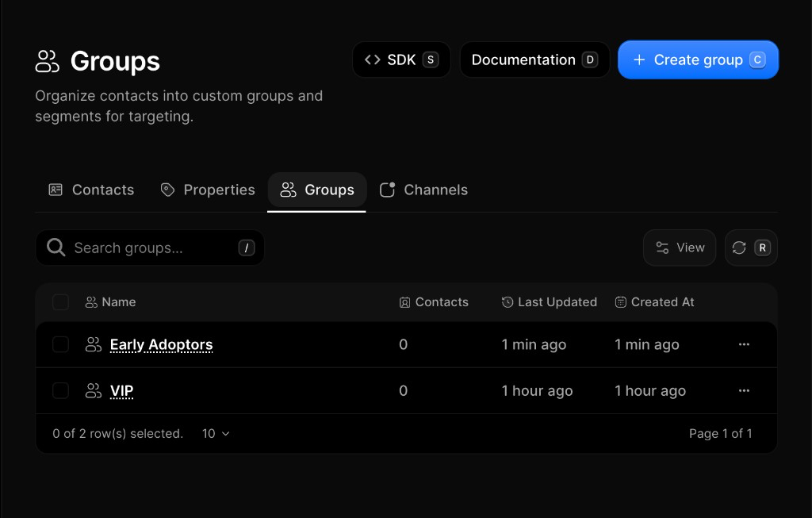Viewport: 812px width, 518px height.
Task: Click Early Adoptors '1 min ago' Last Updated
Action: (x=534, y=344)
